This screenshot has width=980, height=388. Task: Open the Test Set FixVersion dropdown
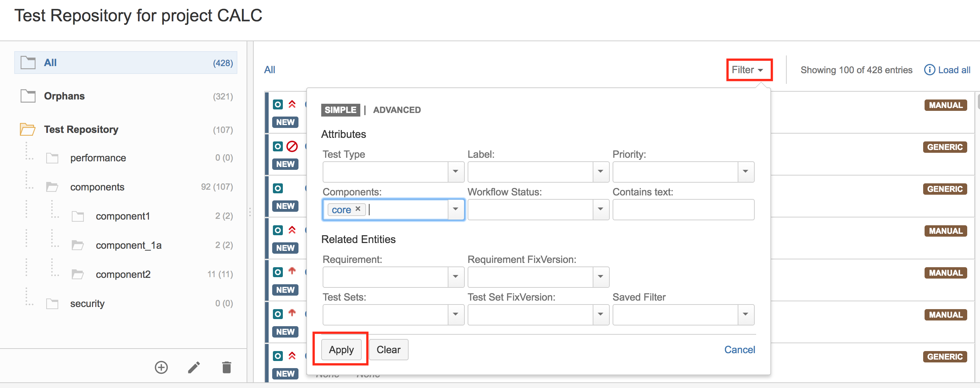tap(600, 314)
